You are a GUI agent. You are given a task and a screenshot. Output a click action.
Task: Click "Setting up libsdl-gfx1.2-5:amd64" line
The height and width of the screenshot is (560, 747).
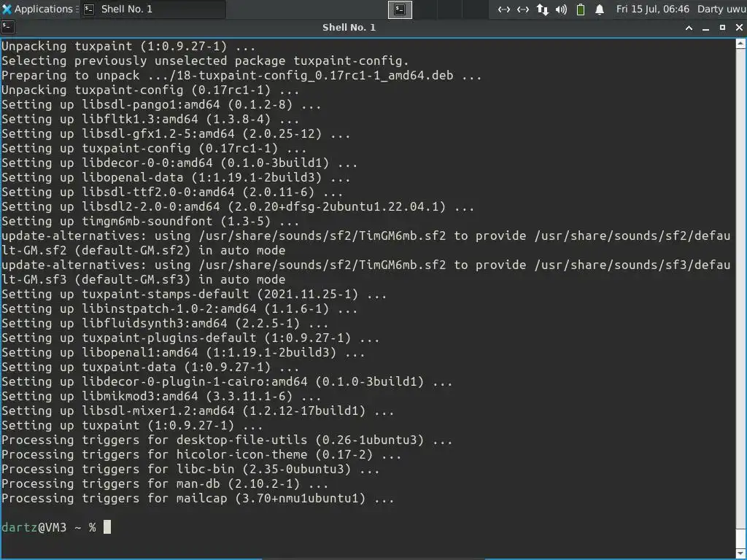click(176, 134)
